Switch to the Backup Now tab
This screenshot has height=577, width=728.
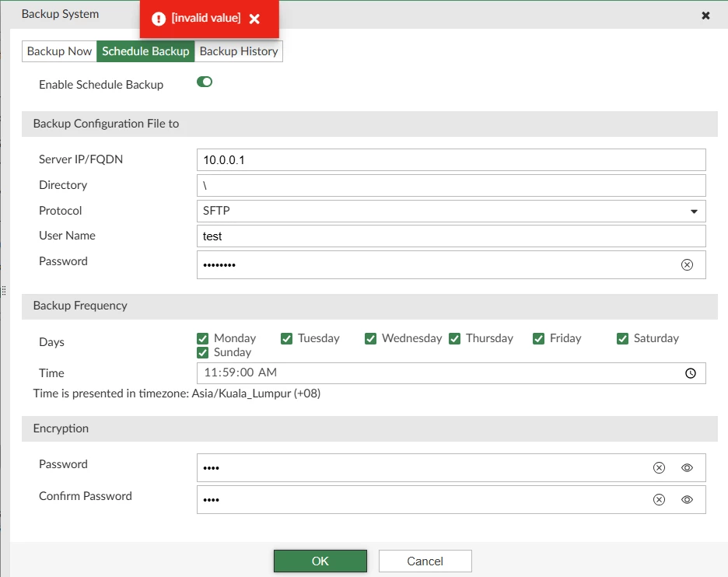(59, 51)
